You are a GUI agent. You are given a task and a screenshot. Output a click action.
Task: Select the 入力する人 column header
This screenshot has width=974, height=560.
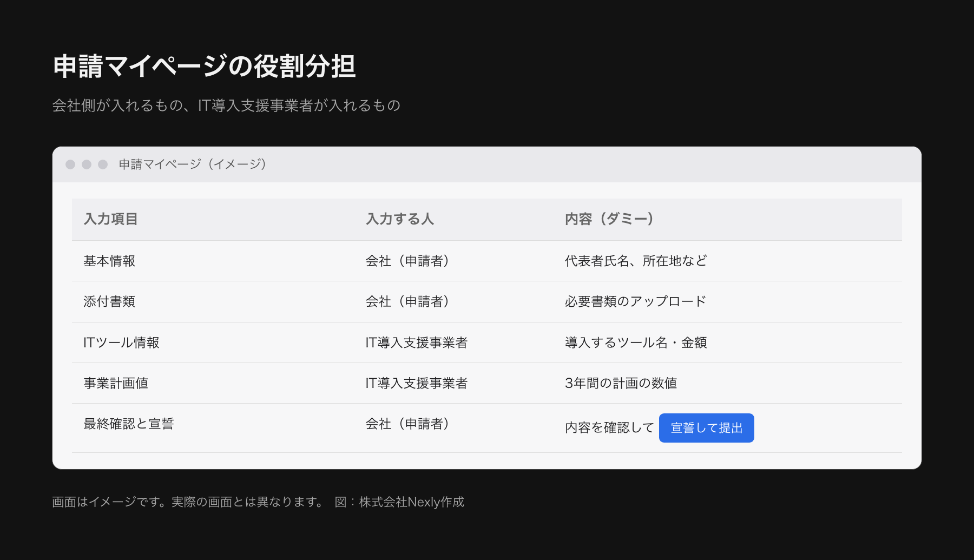point(400,219)
